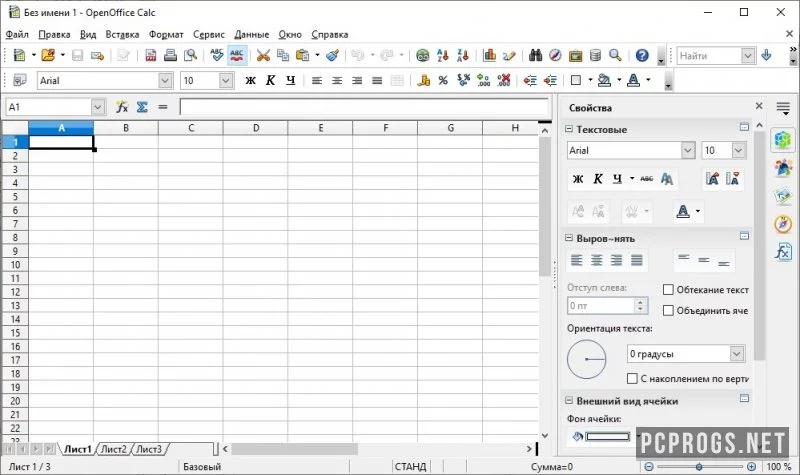Viewport: 800px width, 475px height.
Task: Click the Copy icon
Action: click(x=283, y=55)
